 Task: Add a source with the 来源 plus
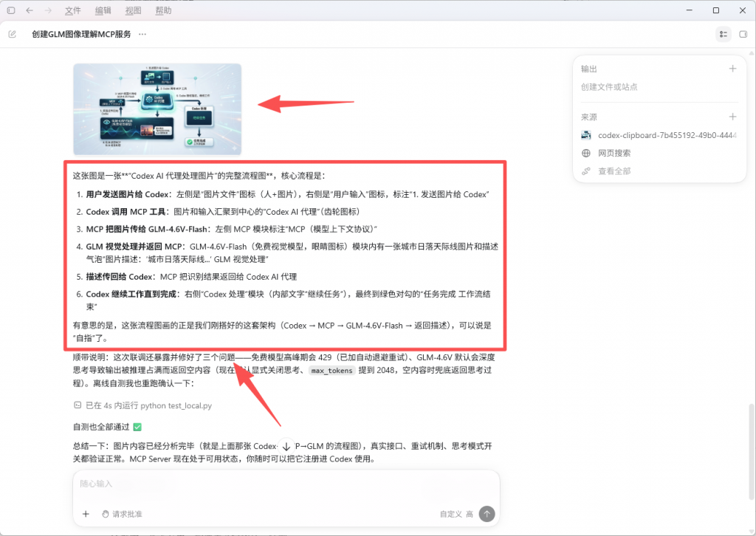click(732, 117)
